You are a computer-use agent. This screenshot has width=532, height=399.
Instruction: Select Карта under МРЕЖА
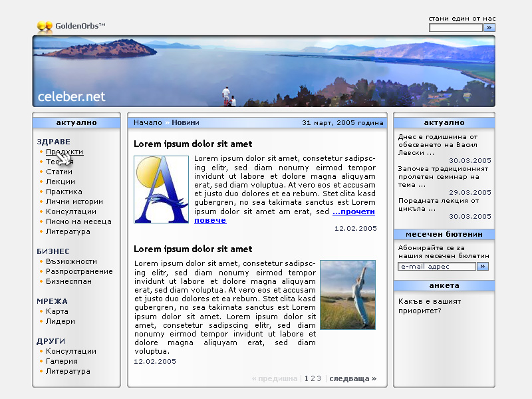point(57,311)
